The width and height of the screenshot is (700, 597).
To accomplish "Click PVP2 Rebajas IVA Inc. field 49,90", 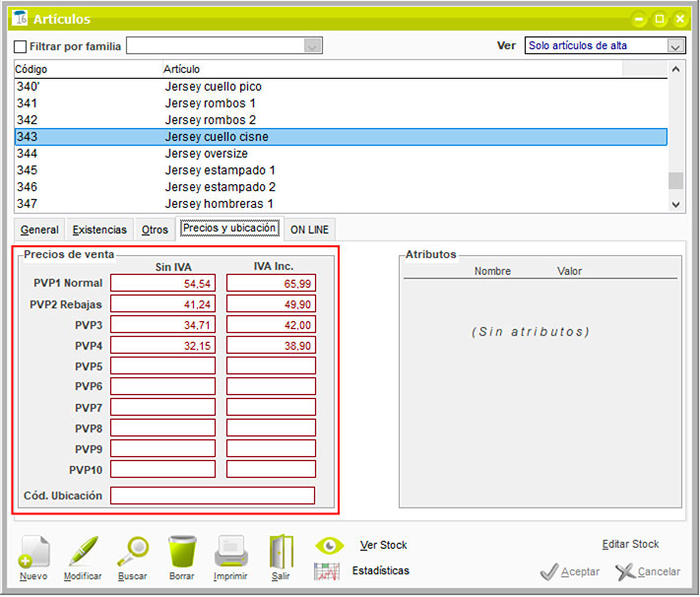I will coord(271,303).
